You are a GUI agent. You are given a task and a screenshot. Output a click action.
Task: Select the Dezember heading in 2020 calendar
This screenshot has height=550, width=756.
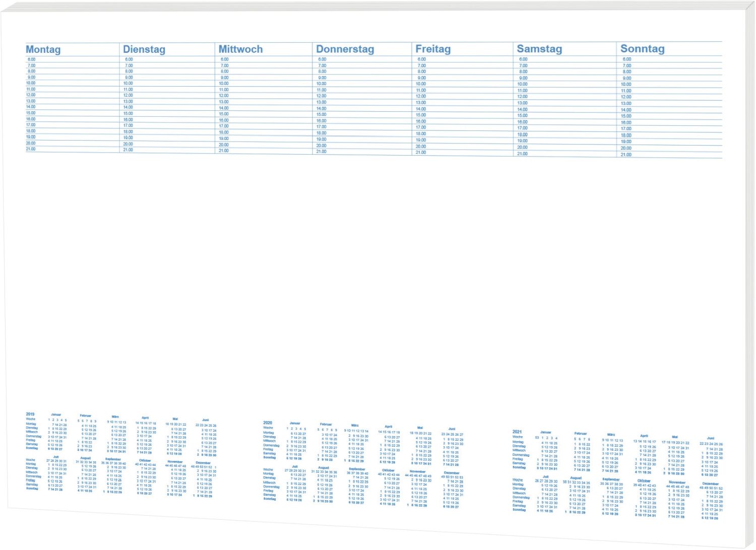(452, 473)
